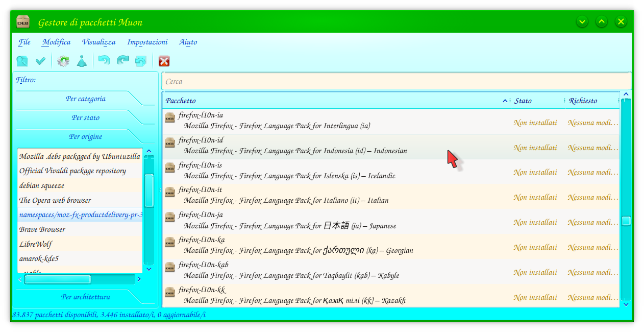Click Nessuna modifica cell for firefox-l10n-ja

[x=593, y=222]
